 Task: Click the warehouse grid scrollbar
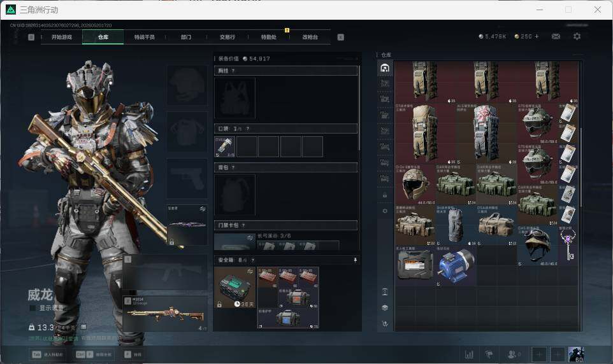point(581,167)
